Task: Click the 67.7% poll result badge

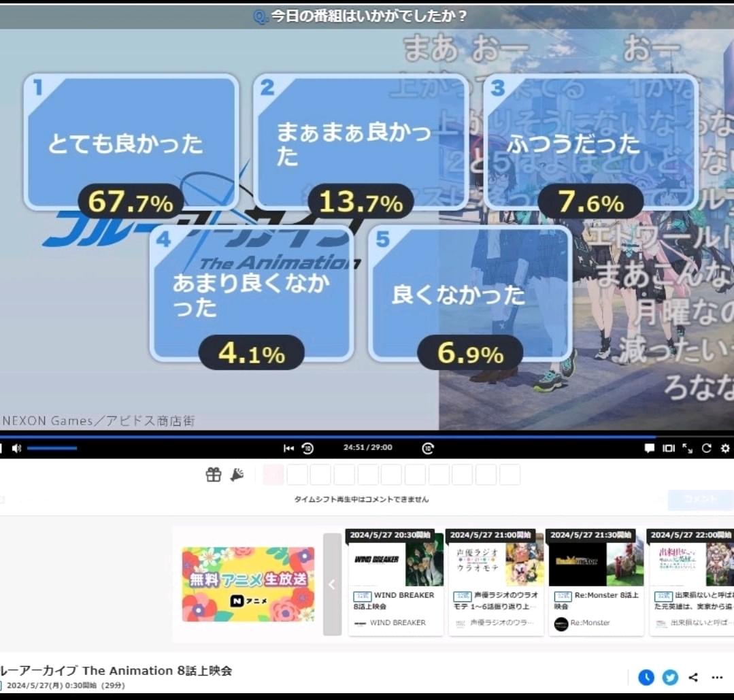Action: 131,202
